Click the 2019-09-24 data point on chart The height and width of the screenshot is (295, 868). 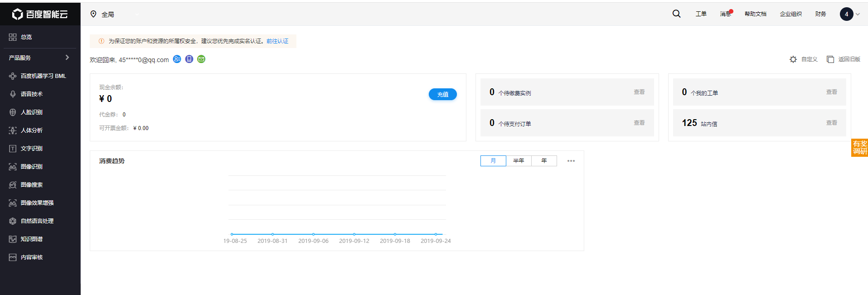tap(436, 234)
